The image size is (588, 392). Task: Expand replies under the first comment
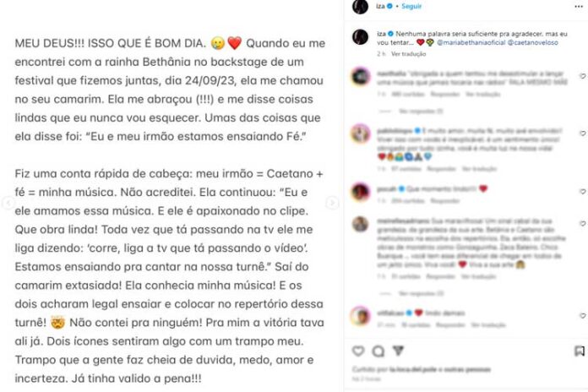click(421, 112)
